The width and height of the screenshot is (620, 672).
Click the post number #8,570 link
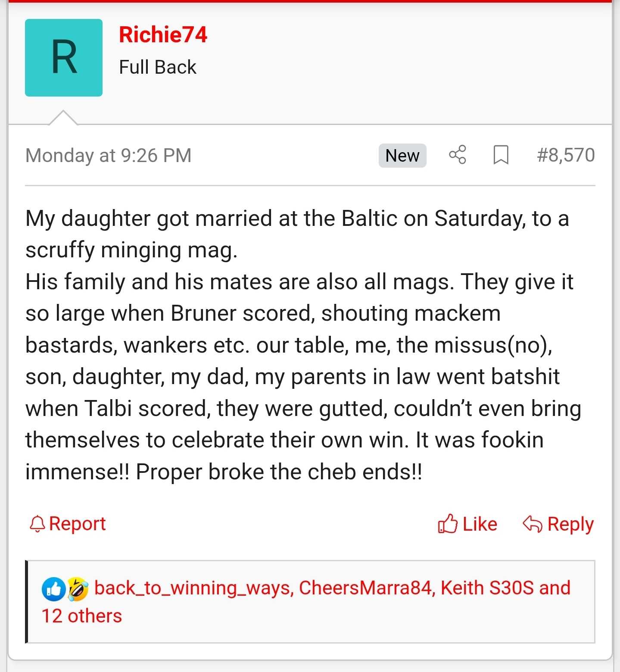point(565,155)
